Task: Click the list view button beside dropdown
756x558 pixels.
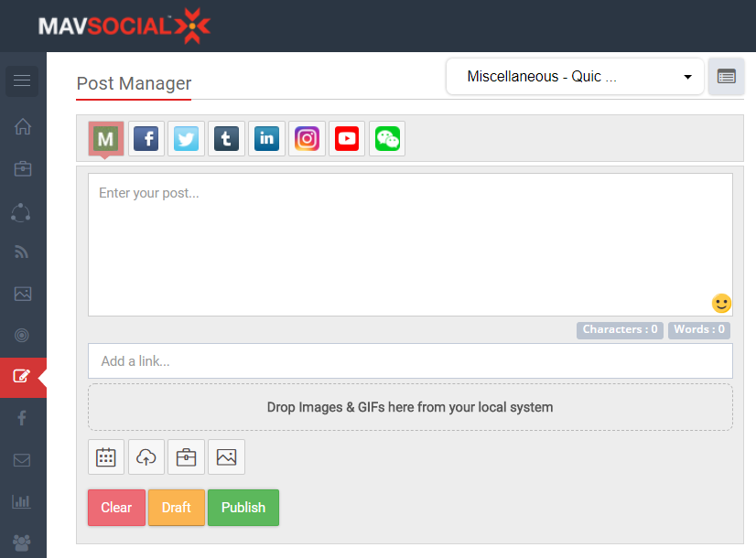Action: click(x=726, y=77)
